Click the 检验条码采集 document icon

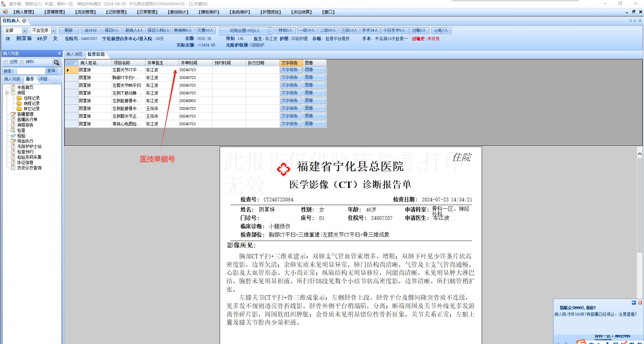click(13, 157)
